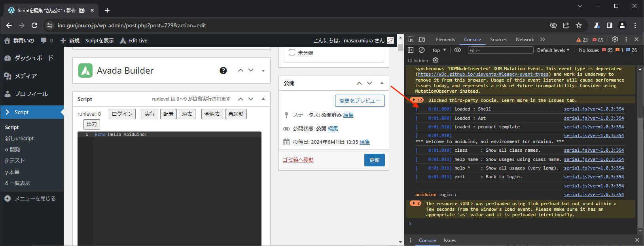The height and width of the screenshot is (246, 644).
Task: Open the top JavaScript context dropdown
Action: coord(439,50)
